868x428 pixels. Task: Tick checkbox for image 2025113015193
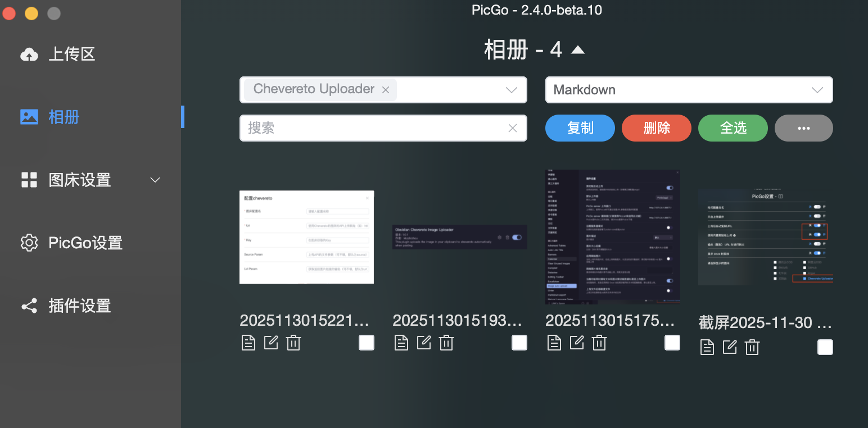[519, 343]
